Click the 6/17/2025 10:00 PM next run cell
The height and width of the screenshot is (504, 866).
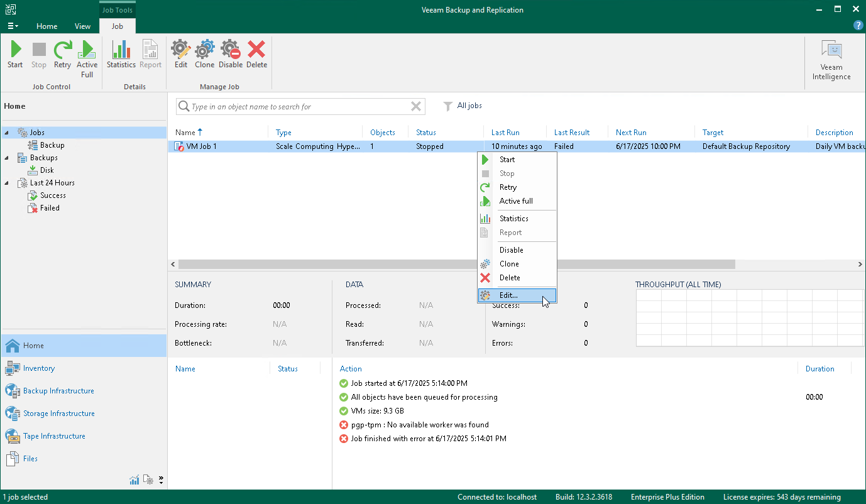click(648, 146)
